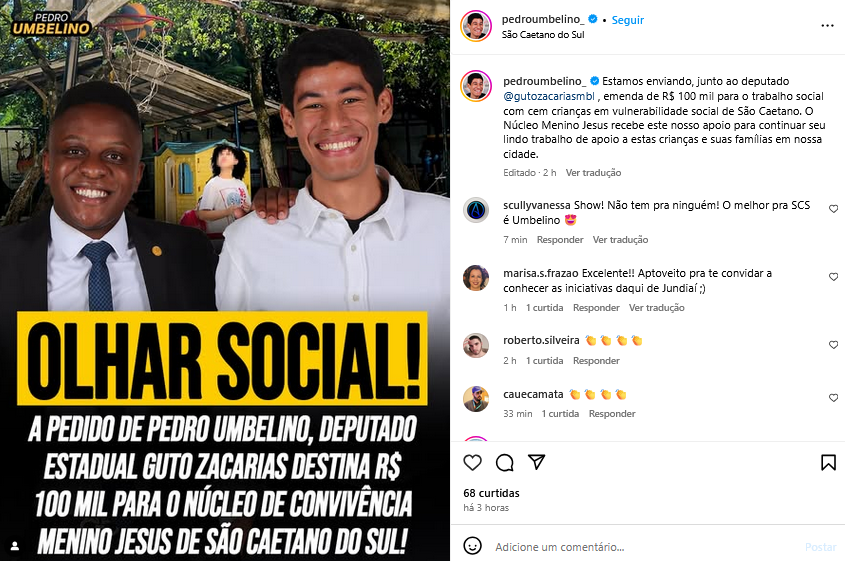Open the emoji picker smiley icon

pyautogui.click(x=473, y=546)
